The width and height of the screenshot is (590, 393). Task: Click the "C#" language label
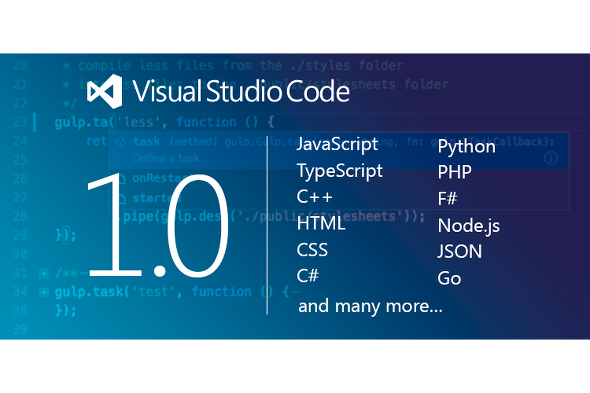(307, 276)
